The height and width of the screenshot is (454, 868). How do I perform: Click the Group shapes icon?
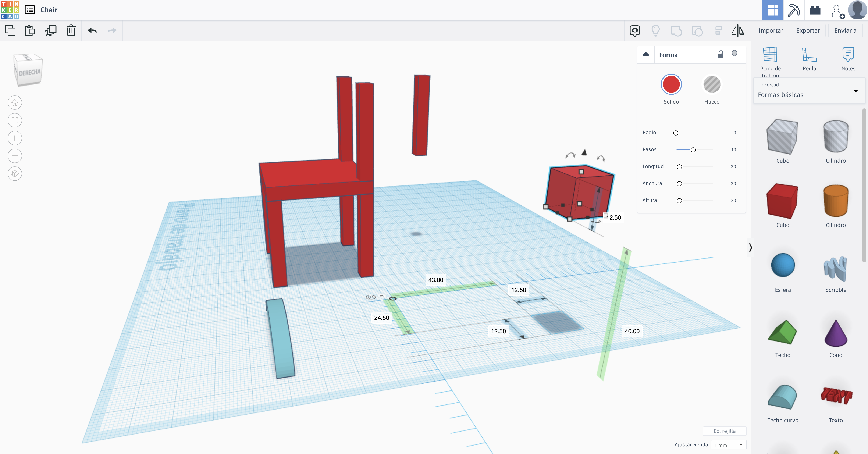[x=676, y=31]
